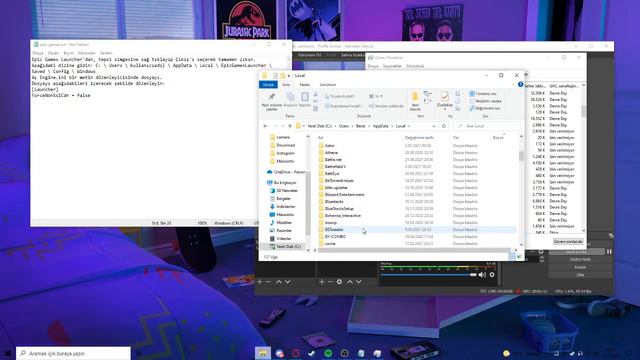Screen dimensions: 640x360
Task: Go up one folder level in Explorer
Action: pos(290,126)
